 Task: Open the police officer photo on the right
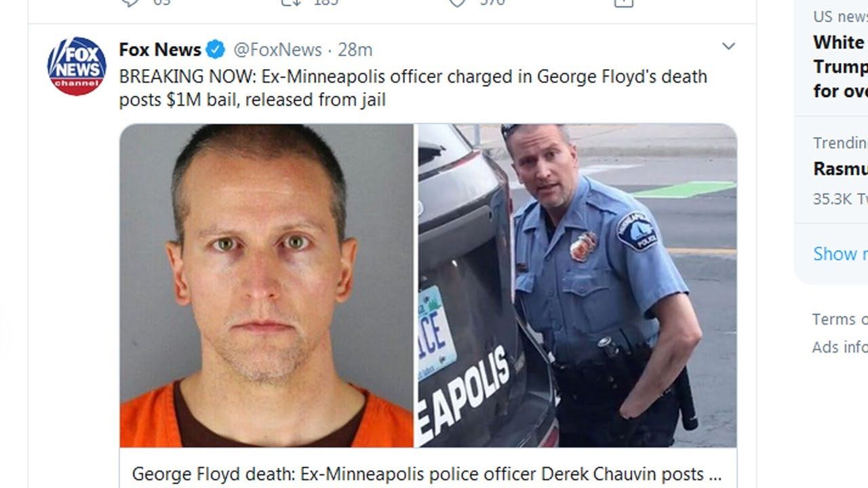pyautogui.click(x=576, y=285)
